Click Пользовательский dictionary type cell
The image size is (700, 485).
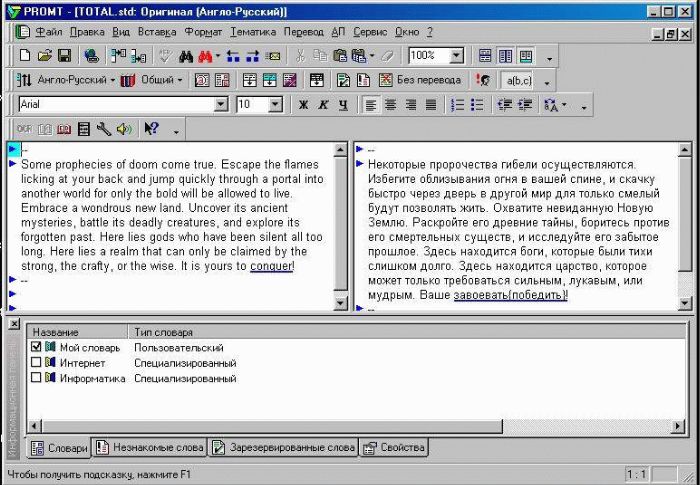tap(179, 347)
